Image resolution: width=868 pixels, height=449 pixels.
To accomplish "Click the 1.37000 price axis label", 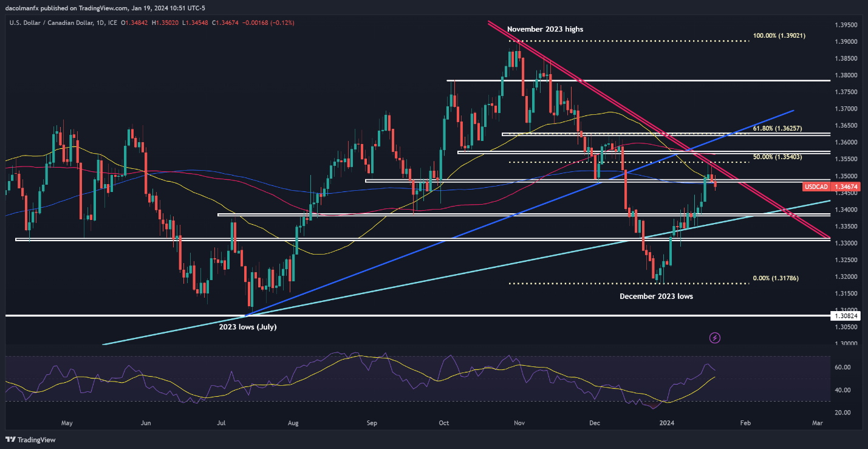I will tap(845, 109).
